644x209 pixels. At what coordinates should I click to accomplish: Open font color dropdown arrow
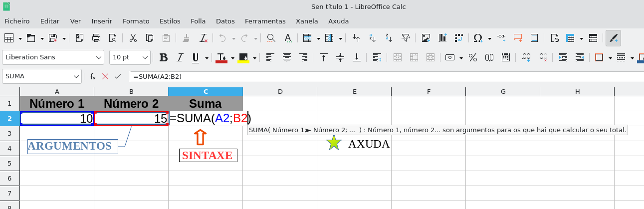pyautogui.click(x=233, y=57)
